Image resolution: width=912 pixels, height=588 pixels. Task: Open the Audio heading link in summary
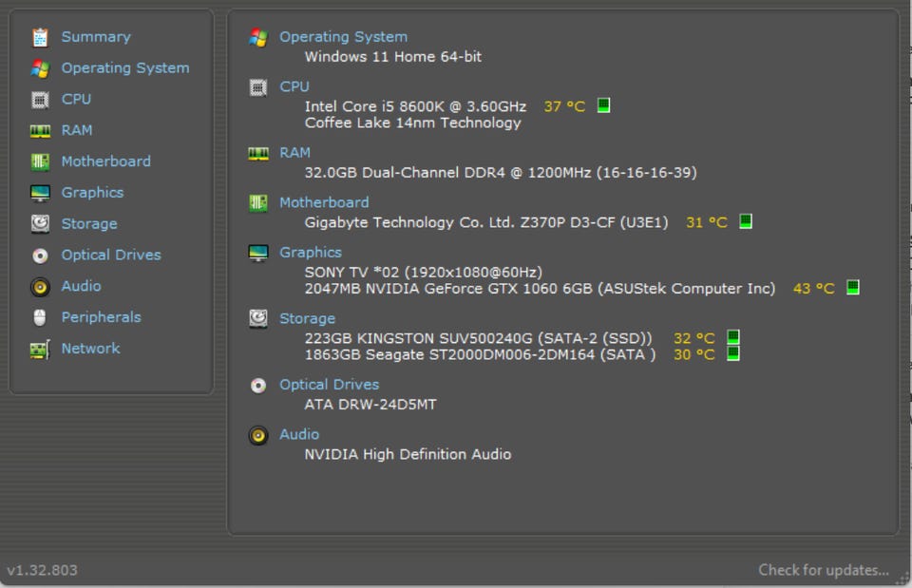pyautogui.click(x=299, y=434)
